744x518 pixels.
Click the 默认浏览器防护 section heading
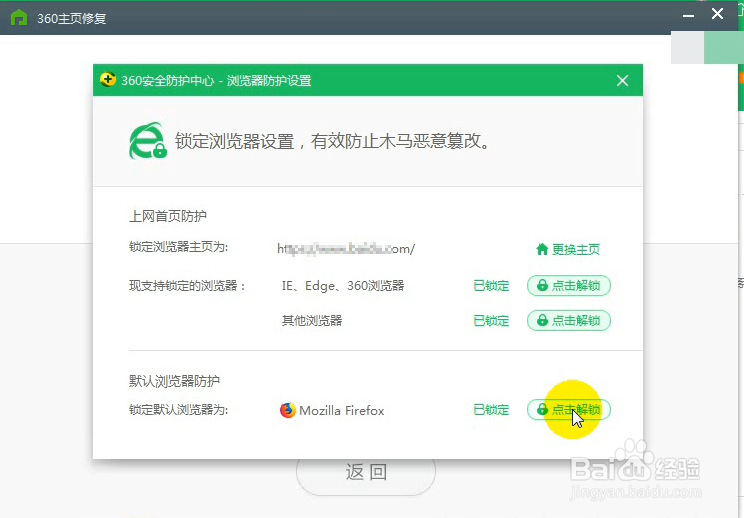174,381
